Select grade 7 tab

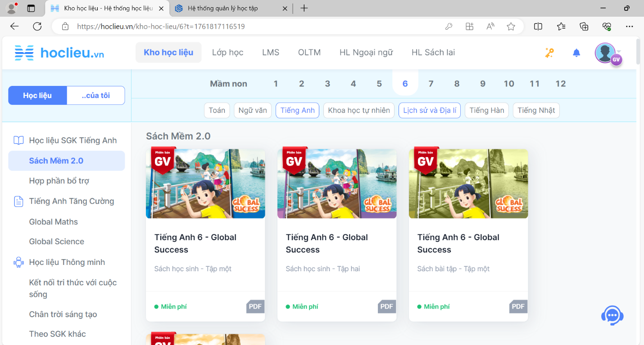[431, 84]
